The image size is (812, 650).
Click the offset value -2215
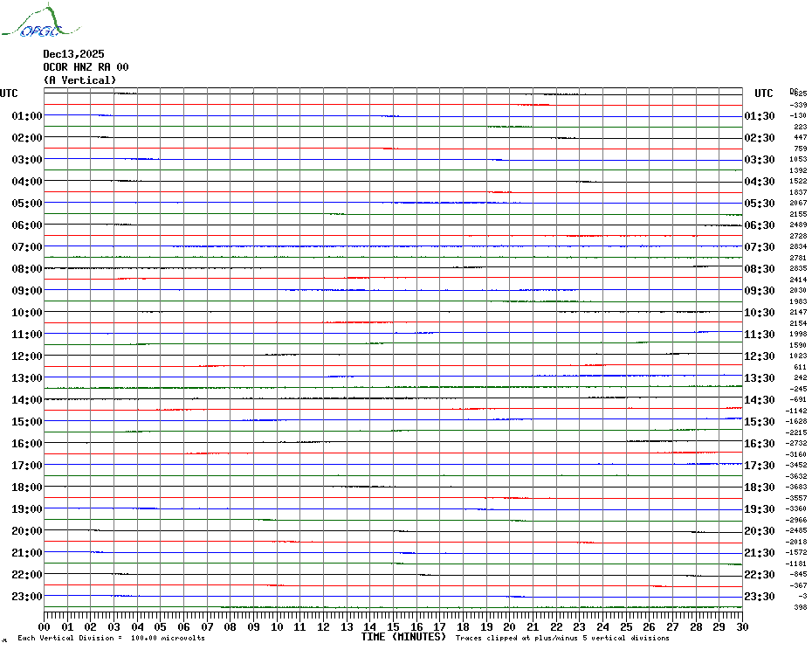point(796,432)
